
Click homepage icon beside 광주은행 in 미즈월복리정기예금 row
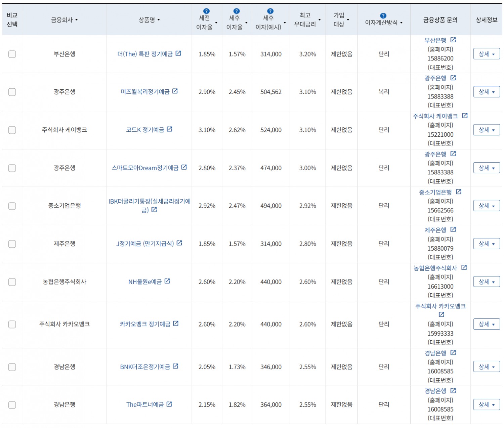pyautogui.click(x=453, y=78)
